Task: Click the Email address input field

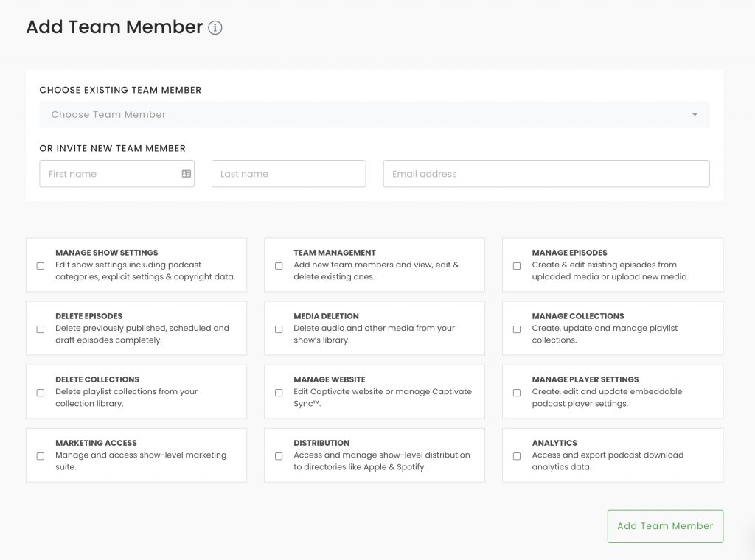Action: (x=546, y=173)
